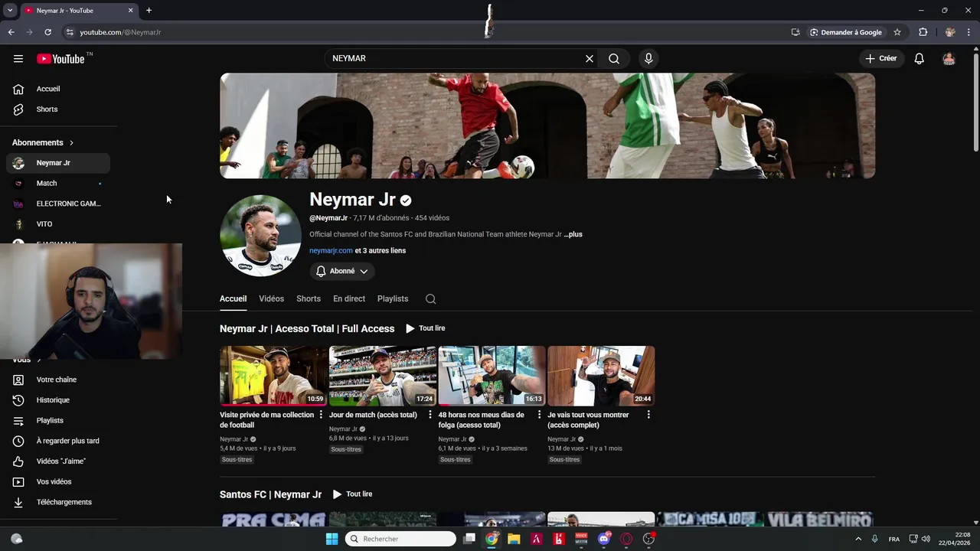980x551 pixels.
Task: Switch to the En direct tab
Action: pyautogui.click(x=349, y=298)
